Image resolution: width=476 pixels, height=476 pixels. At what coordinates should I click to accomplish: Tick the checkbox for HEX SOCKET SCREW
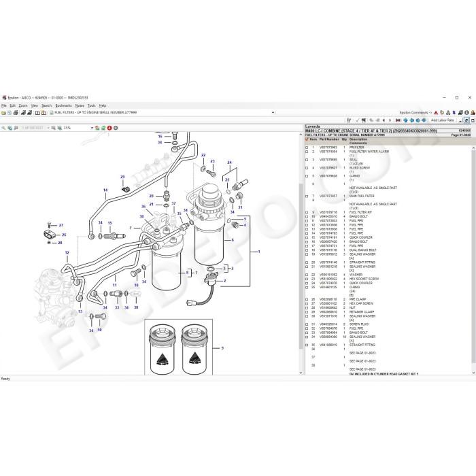pos(307,279)
